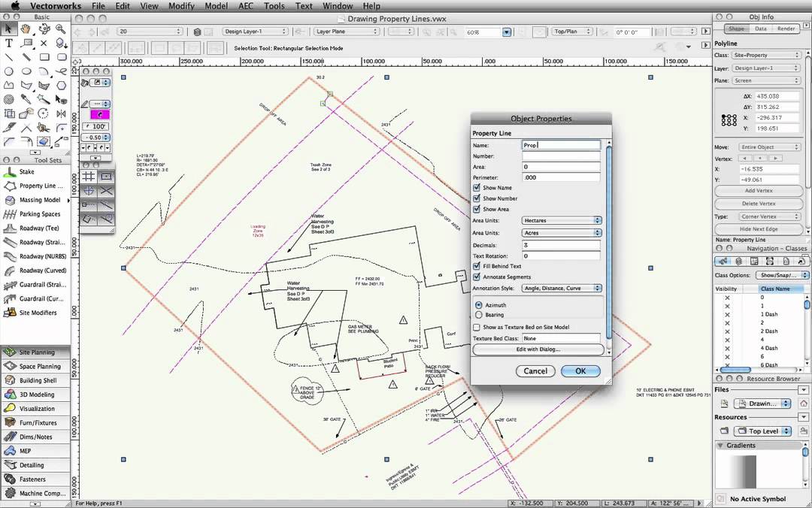This screenshot has width=812, height=508.
Task: Select the Pan hand tool
Action: tap(25, 29)
